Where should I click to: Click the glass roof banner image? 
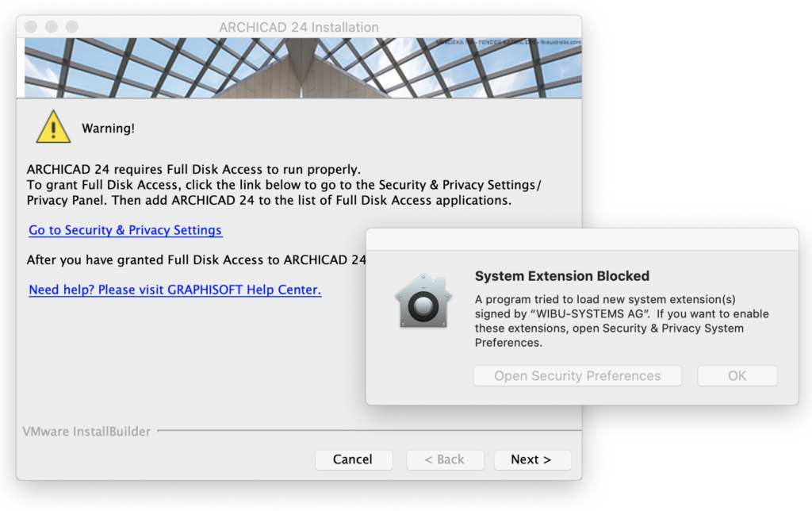[299, 67]
